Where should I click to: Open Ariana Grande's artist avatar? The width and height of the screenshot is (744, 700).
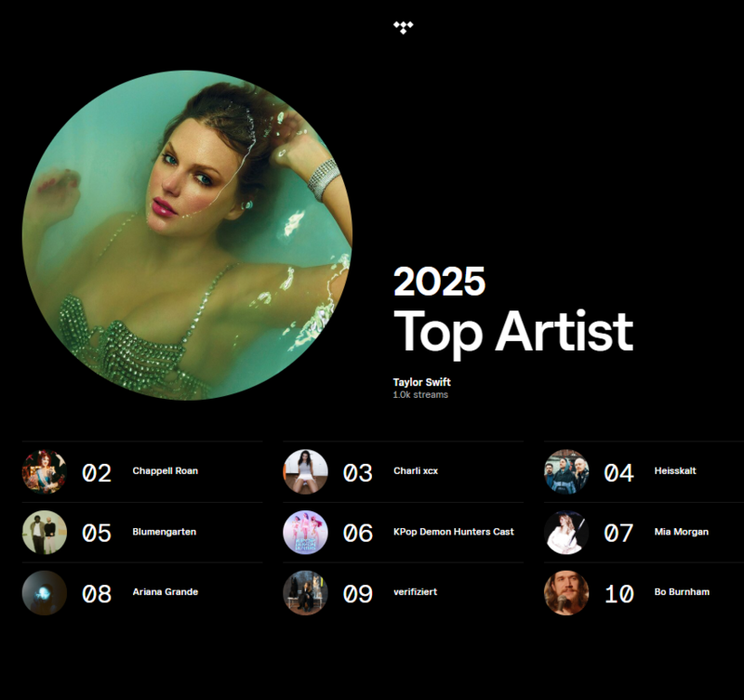(44, 592)
